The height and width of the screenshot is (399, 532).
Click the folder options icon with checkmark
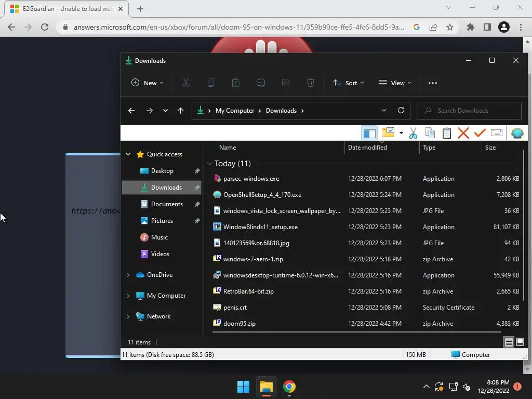click(x=388, y=132)
